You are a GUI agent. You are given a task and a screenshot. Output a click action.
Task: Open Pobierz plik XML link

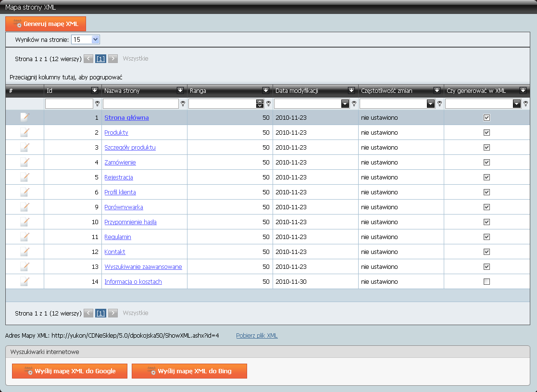pyautogui.click(x=257, y=335)
